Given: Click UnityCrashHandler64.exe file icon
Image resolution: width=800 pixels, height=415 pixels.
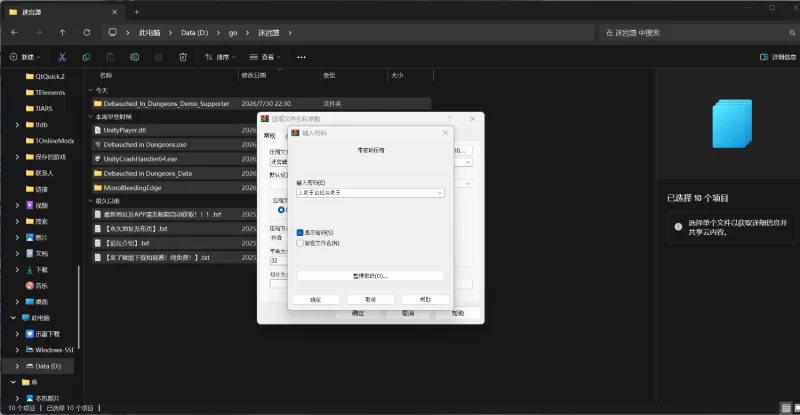Looking at the screenshot, I should pyautogui.click(x=97, y=159).
